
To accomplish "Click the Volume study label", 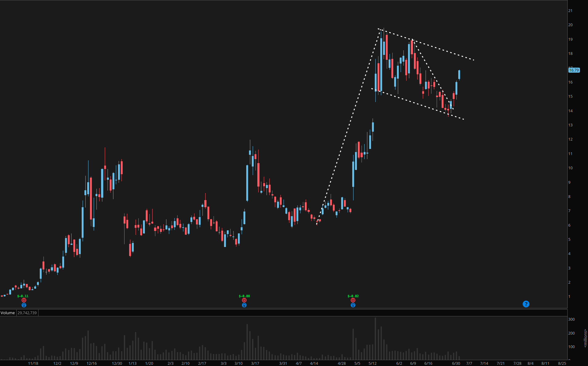I will point(8,313).
